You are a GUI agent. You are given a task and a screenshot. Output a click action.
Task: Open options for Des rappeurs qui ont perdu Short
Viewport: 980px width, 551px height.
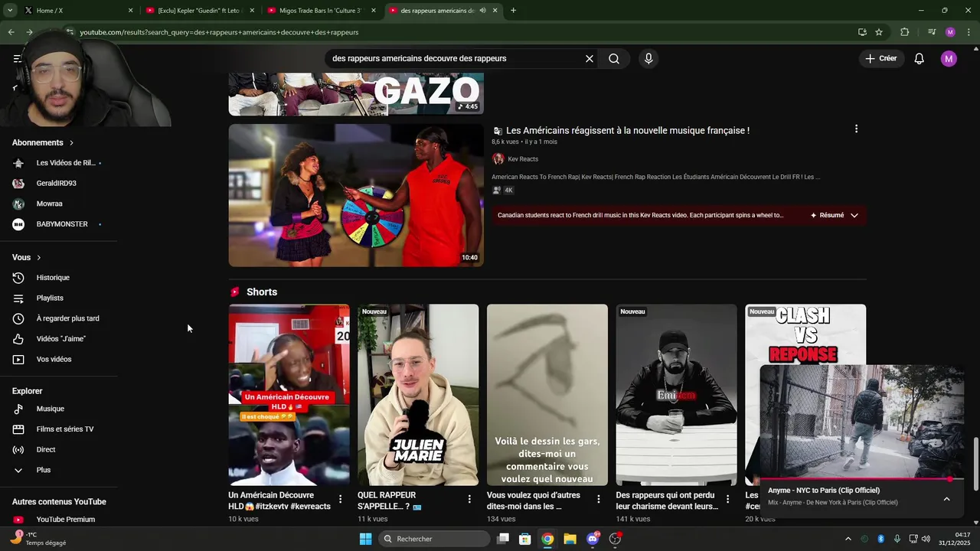(728, 499)
